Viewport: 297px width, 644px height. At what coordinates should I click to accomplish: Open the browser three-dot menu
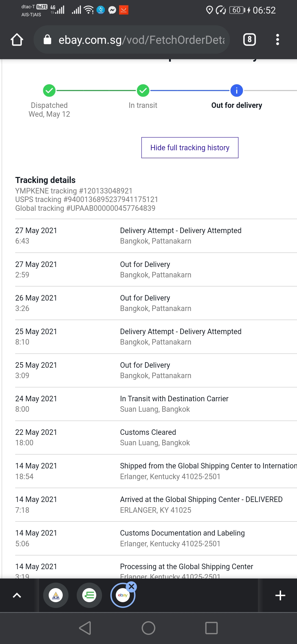pyautogui.click(x=277, y=40)
